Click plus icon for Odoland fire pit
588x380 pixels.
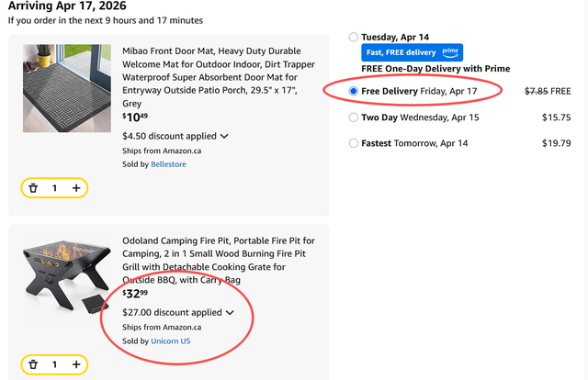(x=76, y=364)
